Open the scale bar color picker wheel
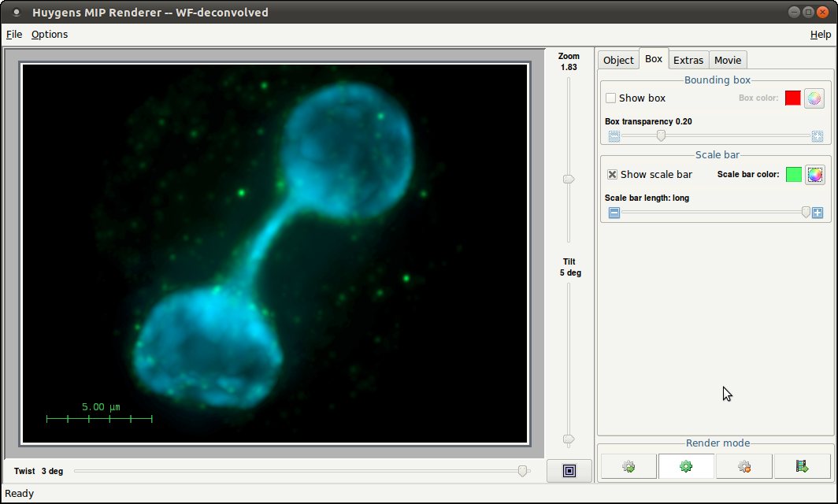Image resolution: width=838 pixels, height=504 pixels. tap(814, 174)
